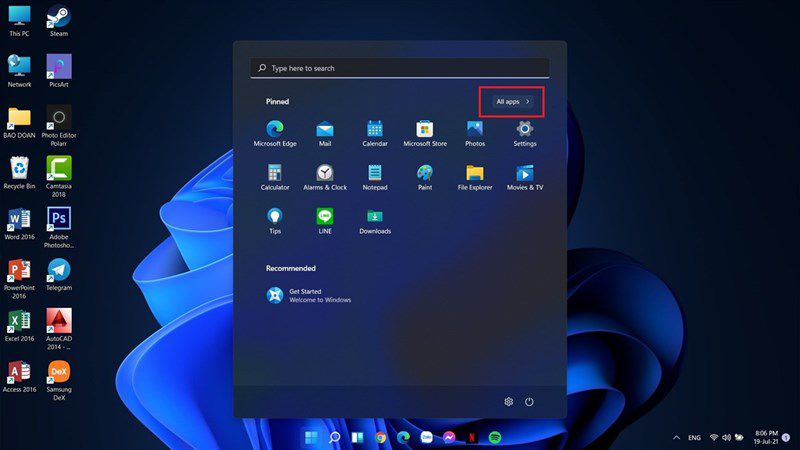Open Wi-Fi network tray icon
Viewport: 800px width, 450px height.
pyautogui.click(x=714, y=437)
